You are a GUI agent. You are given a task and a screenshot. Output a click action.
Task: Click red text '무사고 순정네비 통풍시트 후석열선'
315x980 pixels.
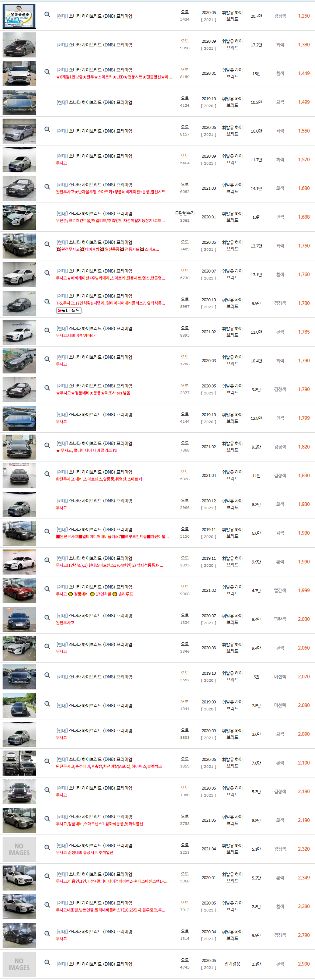tap(84, 853)
